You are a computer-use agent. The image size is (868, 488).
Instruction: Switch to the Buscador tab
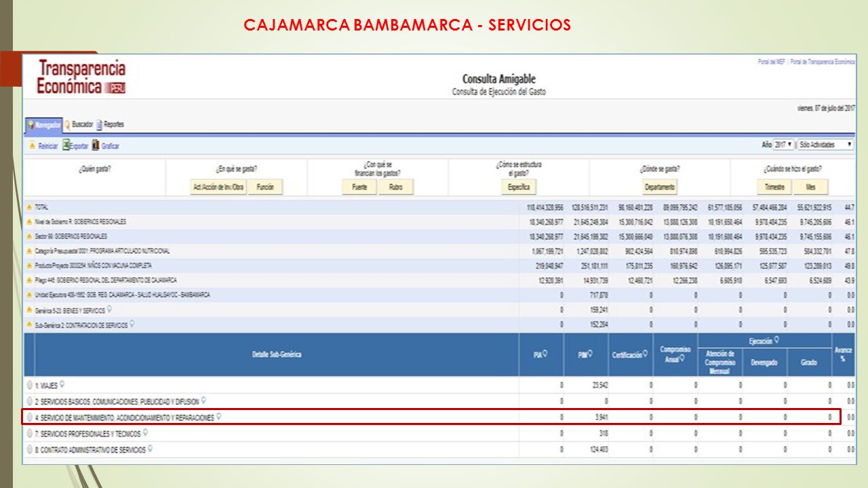[79, 125]
